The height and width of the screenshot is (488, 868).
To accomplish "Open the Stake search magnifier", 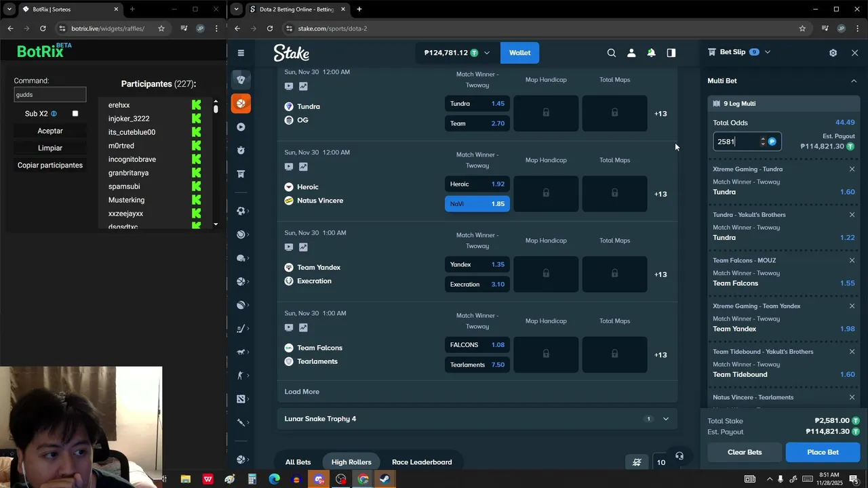I will 612,53.
